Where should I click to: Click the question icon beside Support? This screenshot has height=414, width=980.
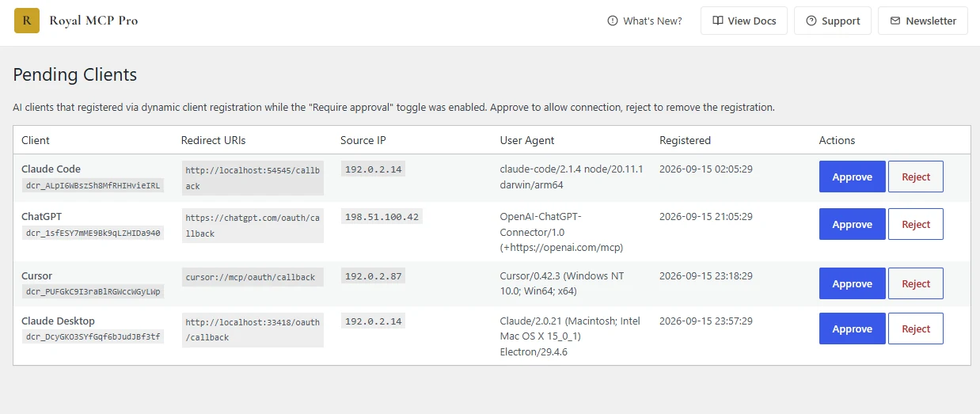point(811,21)
